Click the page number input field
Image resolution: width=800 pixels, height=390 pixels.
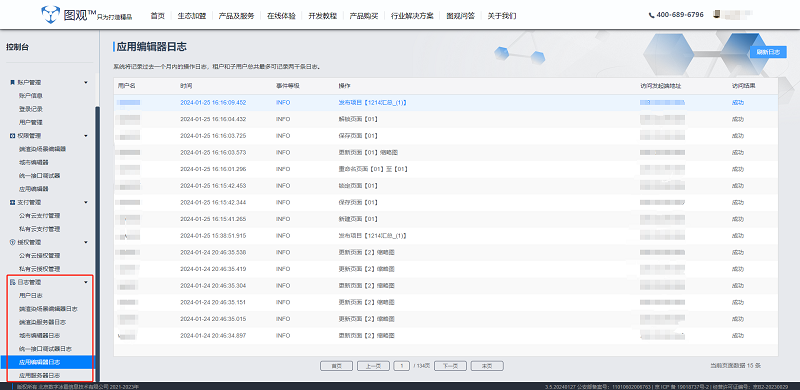click(x=402, y=366)
